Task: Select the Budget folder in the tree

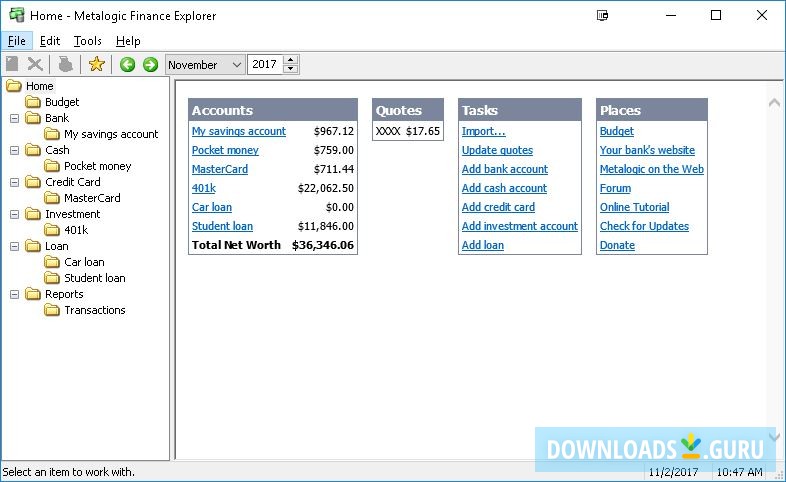Action: pyautogui.click(x=61, y=102)
